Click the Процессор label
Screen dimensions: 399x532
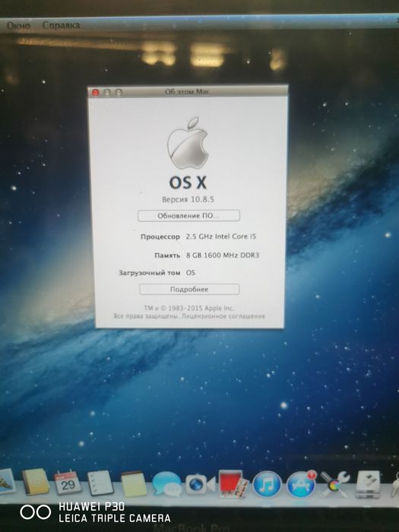coord(160,237)
